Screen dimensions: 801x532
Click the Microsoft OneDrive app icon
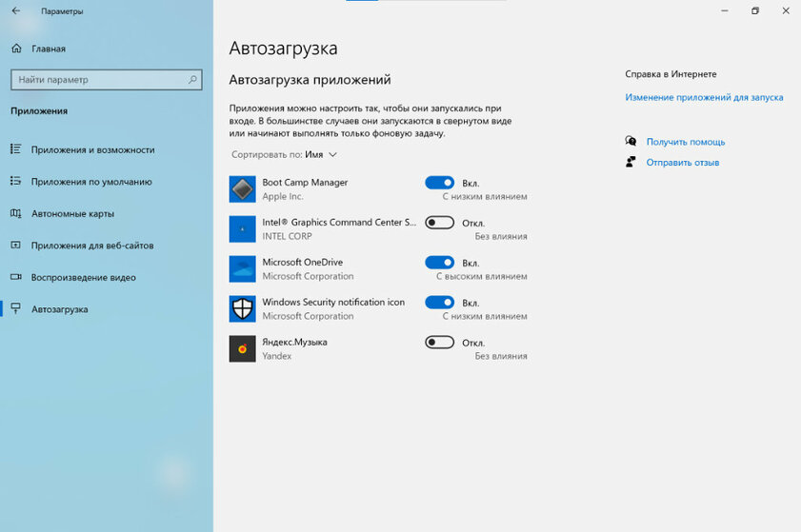point(242,268)
